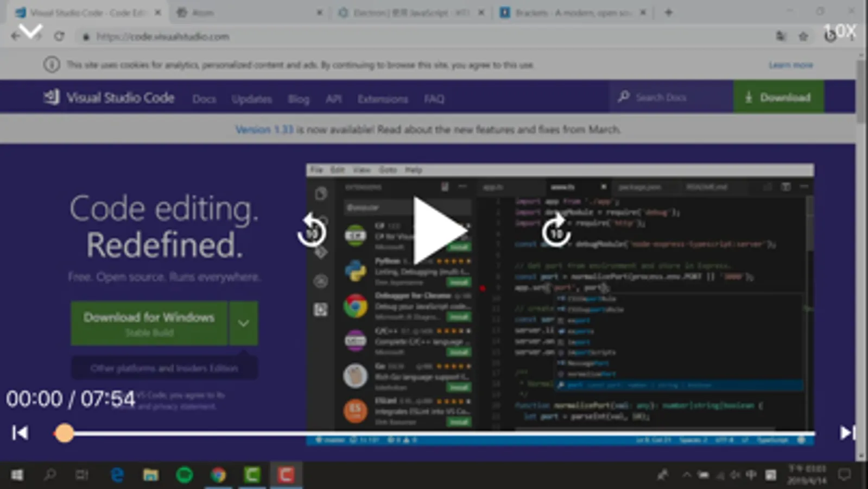Image resolution: width=868 pixels, height=489 pixels.
Task: Select the code.visualstudio.com address bar
Action: click(163, 36)
